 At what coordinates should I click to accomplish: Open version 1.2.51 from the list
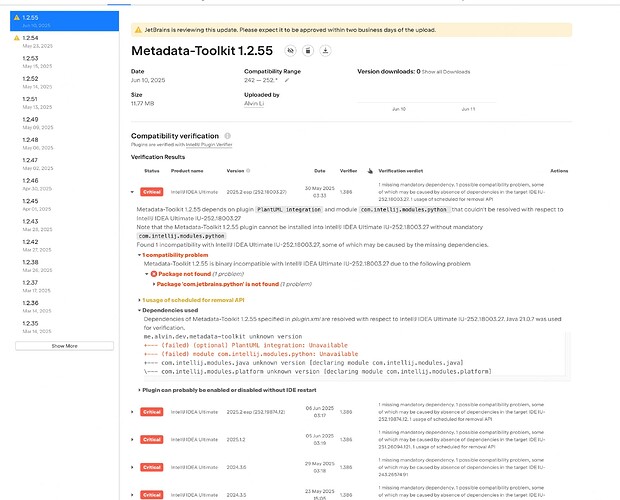coord(64,103)
